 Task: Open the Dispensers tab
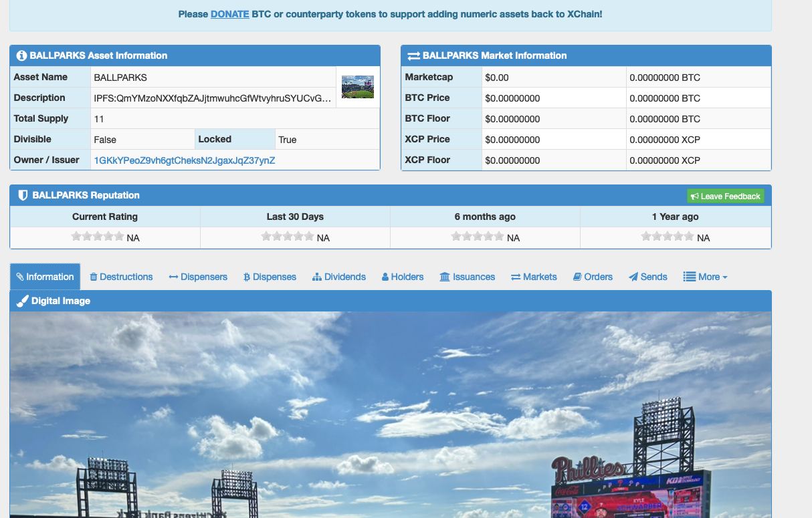point(198,277)
